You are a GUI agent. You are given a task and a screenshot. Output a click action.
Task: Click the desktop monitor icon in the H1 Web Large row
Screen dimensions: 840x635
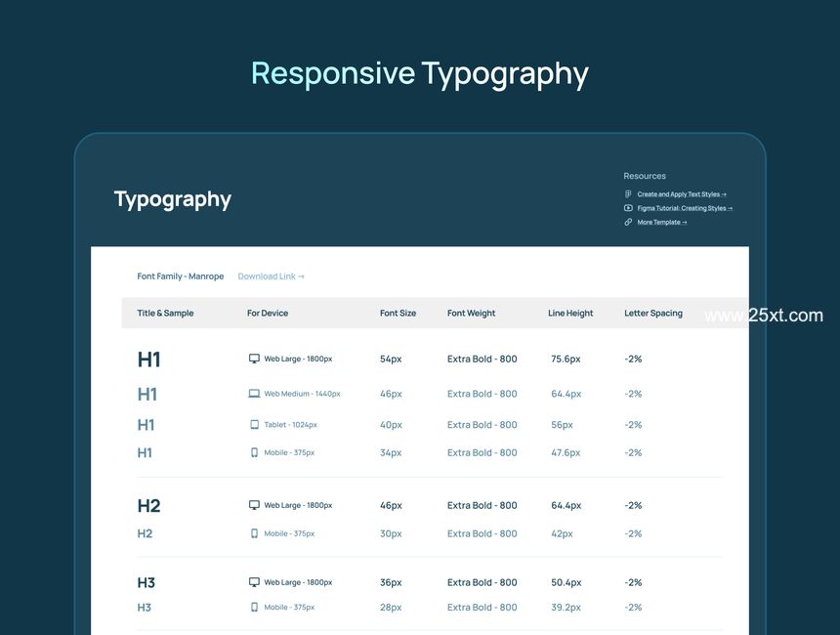click(x=254, y=359)
